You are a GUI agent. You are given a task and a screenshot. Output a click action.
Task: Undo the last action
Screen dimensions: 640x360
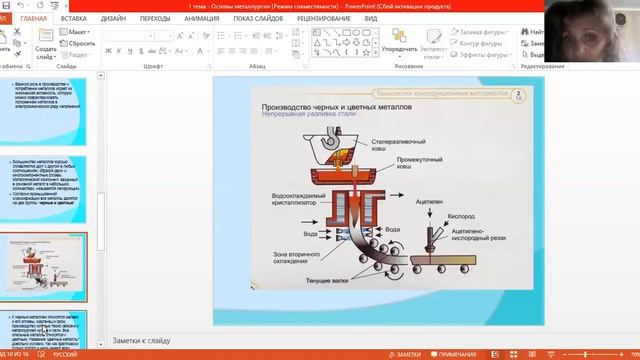pos(20,6)
